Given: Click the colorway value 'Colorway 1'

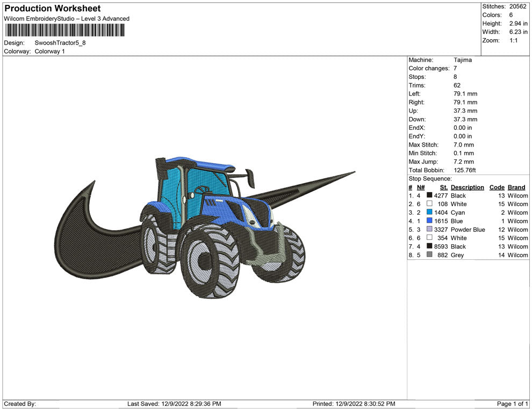Looking at the screenshot, I should [49, 51].
